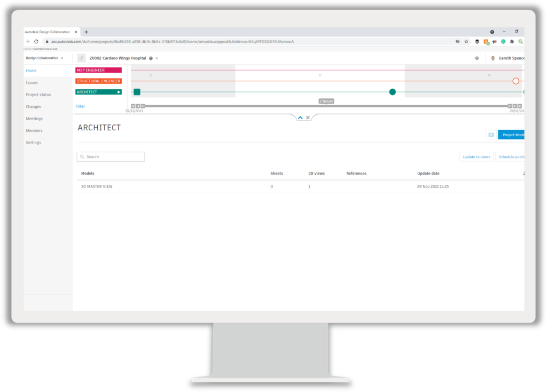Close the Autodesk Design Collaboration browser tab
This screenshot has height=392, width=547.
coord(76,32)
